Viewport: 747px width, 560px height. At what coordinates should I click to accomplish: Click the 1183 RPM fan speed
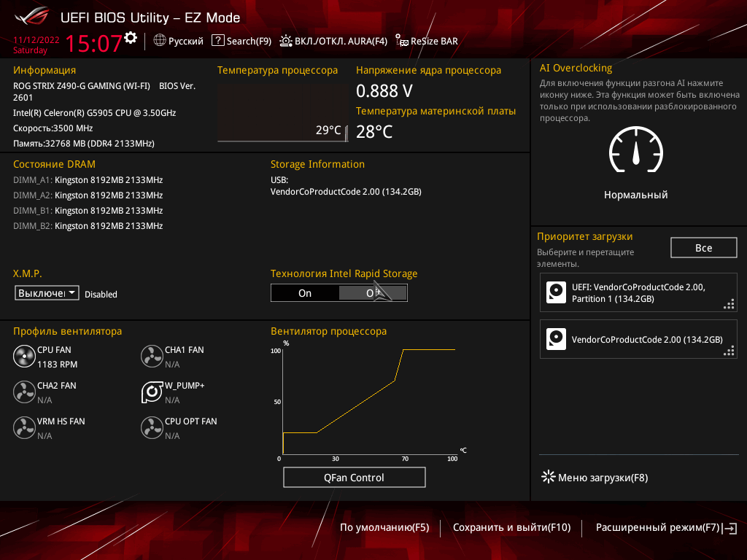(57, 365)
